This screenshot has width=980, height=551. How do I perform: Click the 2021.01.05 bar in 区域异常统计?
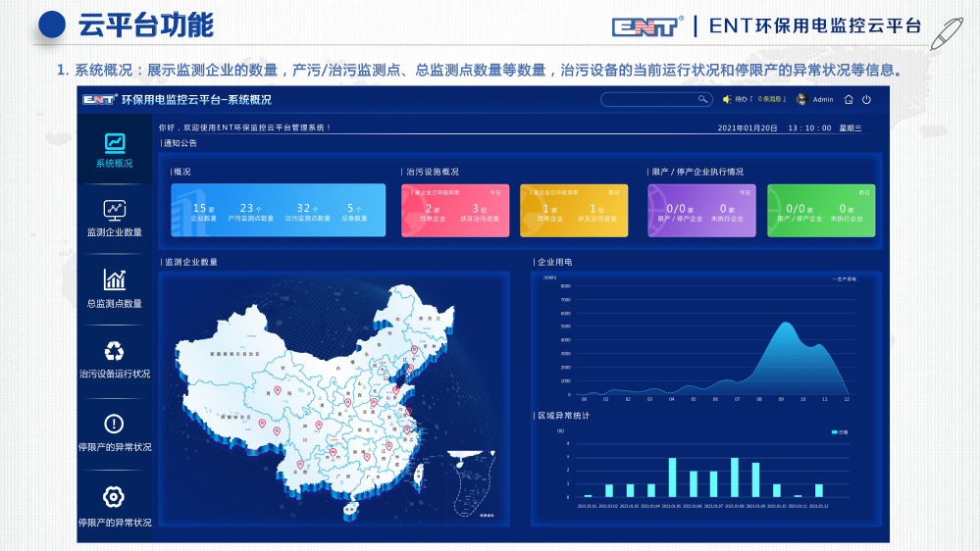[672, 477]
